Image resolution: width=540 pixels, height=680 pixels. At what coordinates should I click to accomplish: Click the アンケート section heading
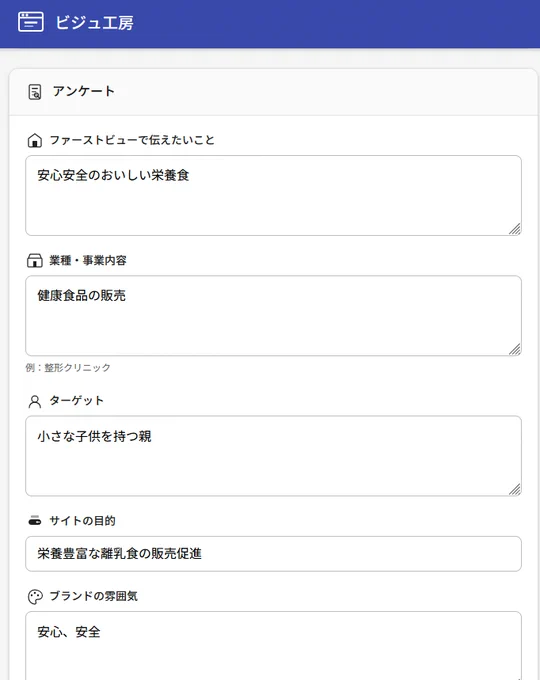pyautogui.click(x=84, y=92)
